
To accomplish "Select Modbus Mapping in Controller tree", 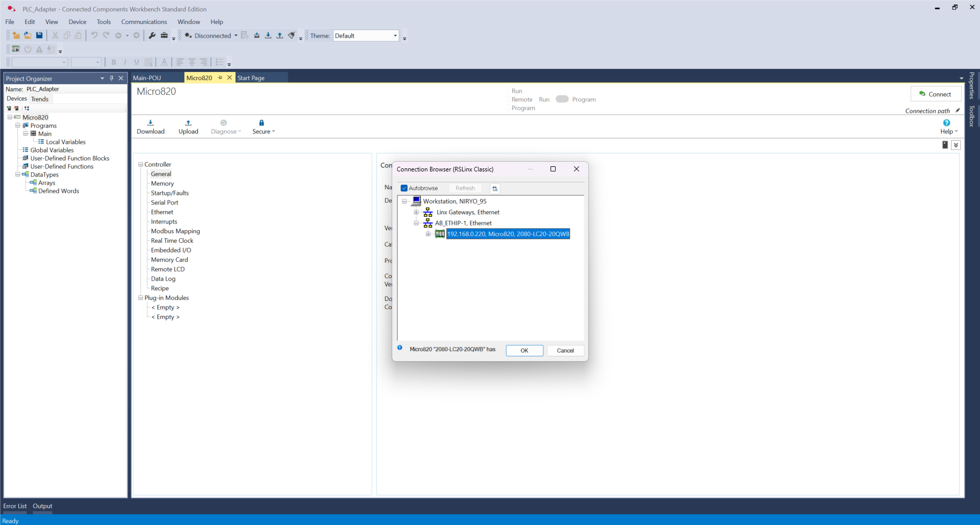I will pyautogui.click(x=175, y=231).
